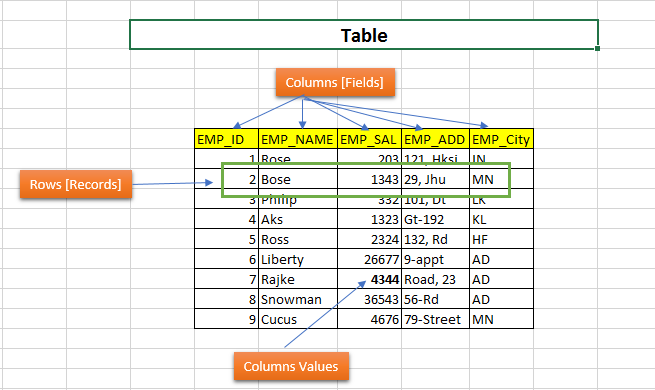The width and height of the screenshot is (655, 390).
Task: Select EMP_ID cell 2 beside Bose
Action: (226, 179)
